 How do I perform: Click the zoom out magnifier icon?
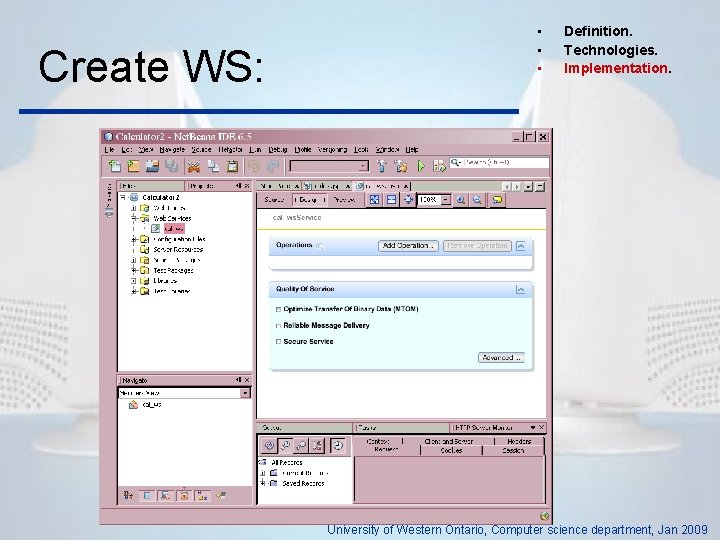478,200
